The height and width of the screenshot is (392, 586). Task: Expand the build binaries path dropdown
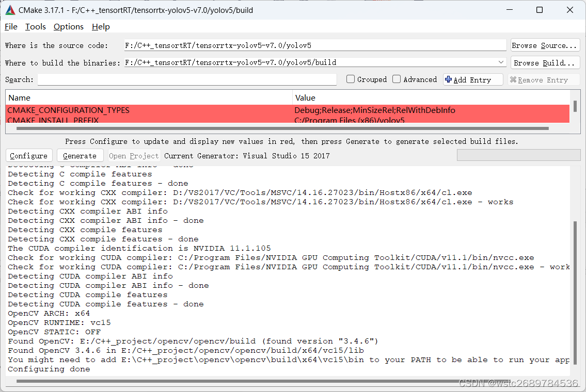(x=501, y=62)
